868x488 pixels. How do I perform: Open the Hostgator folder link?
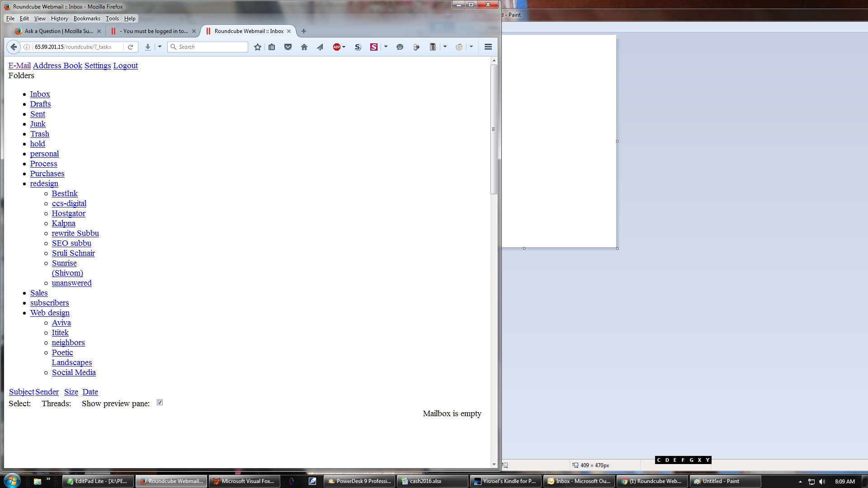[68, 213]
